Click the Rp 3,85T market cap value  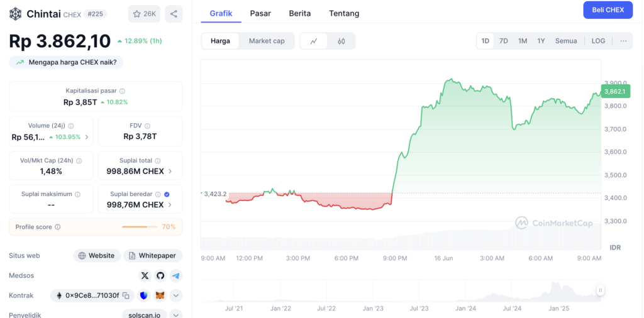(x=80, y=102)
